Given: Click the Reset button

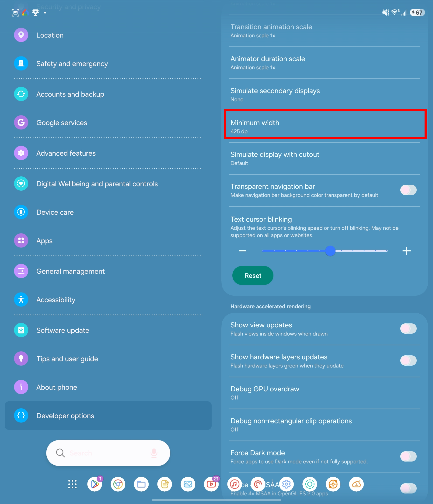Looking at the screenshot, I should click(253, 276).
